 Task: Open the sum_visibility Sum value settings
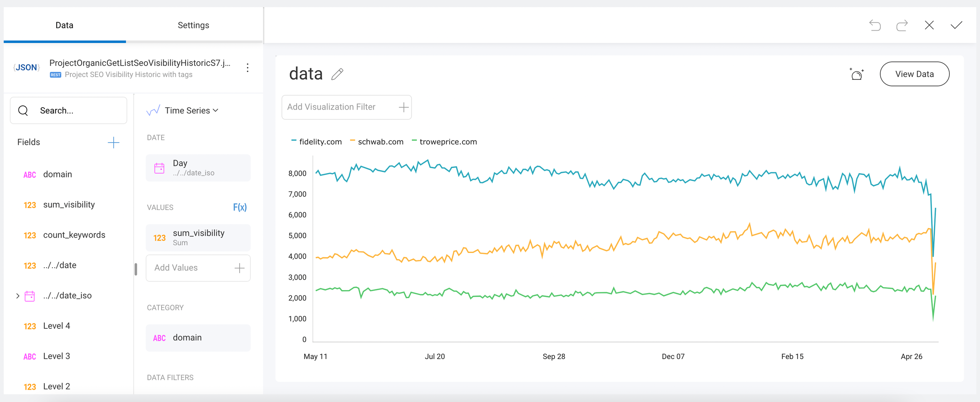[x=198, y=238]
